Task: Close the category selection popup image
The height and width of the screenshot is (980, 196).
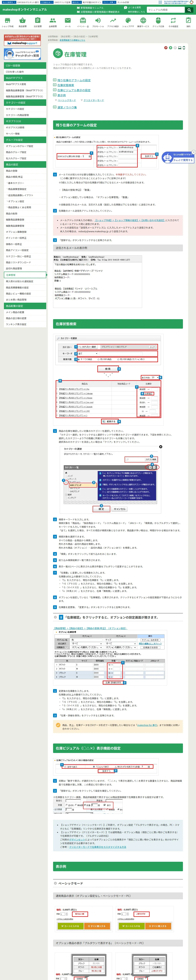Action: click(161, 447)
